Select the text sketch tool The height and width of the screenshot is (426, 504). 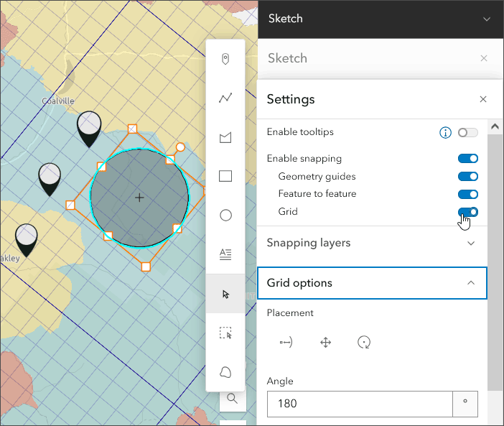(x=225, y=254)
